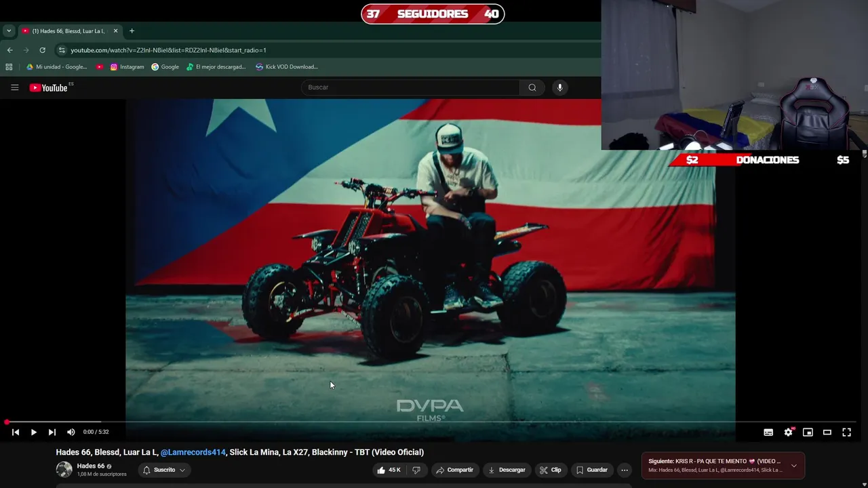
Task: Play the video
Action: pyautogui.click(x=33, y=432)
